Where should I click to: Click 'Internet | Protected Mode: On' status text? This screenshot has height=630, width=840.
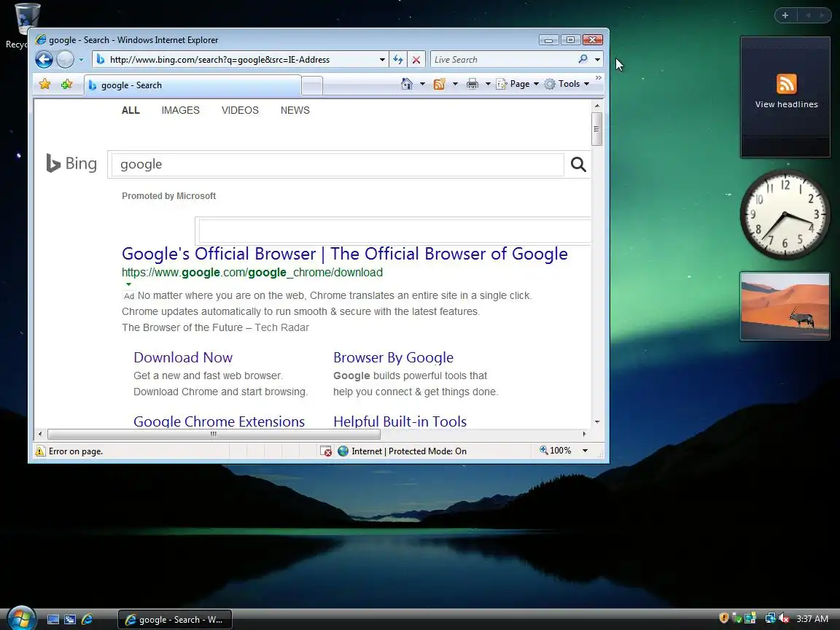point(409,451)
